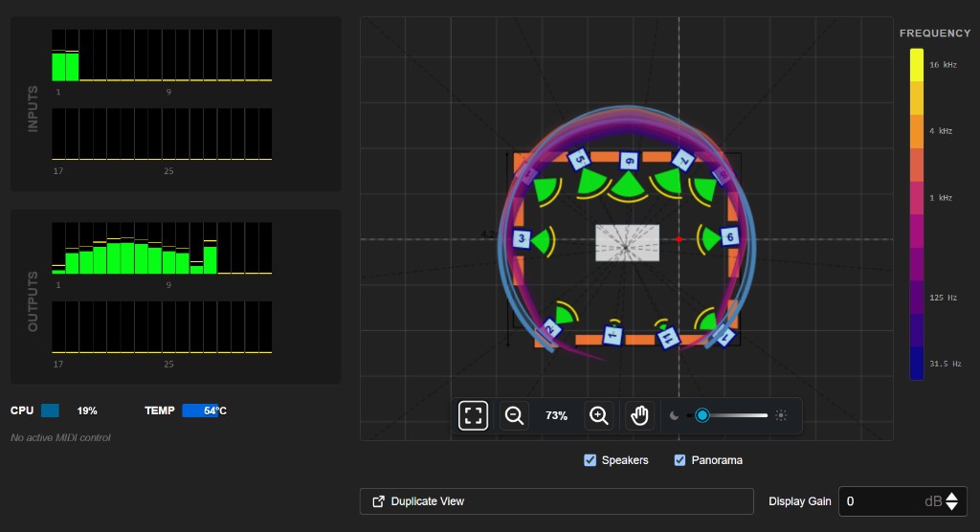Select speaker 5 on the room map

(579, 159)
